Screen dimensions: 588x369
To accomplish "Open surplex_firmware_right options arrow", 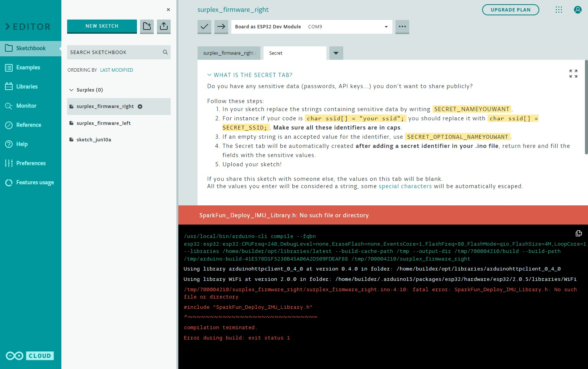I will pyautogui.click(x=140, y=107).
